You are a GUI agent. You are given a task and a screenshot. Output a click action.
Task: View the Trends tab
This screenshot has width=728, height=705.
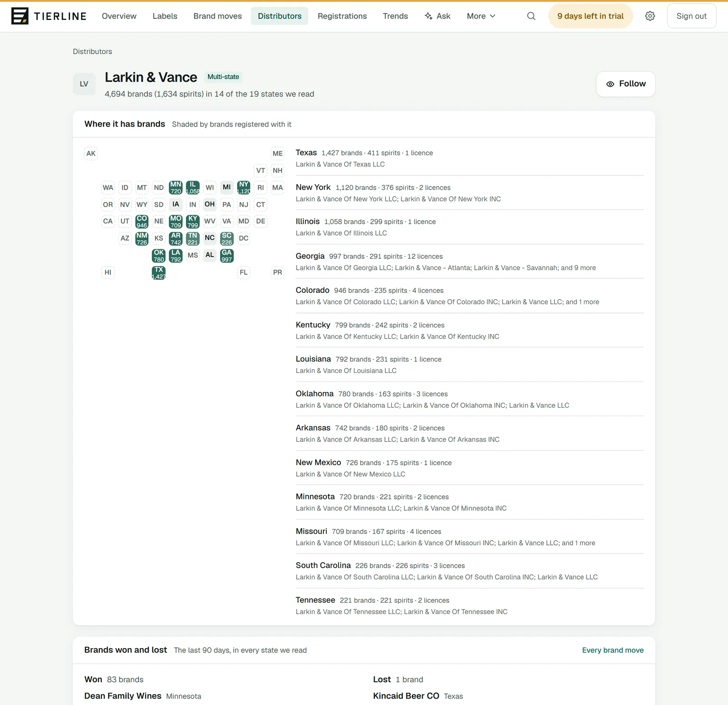coord(395,16)
